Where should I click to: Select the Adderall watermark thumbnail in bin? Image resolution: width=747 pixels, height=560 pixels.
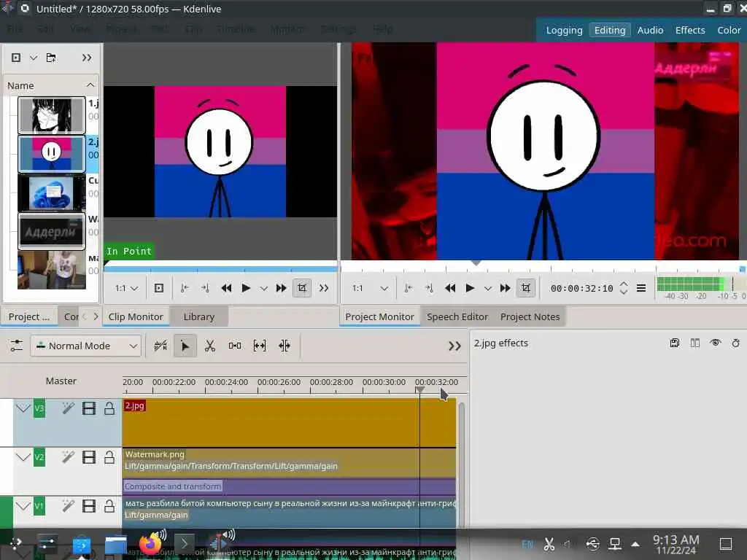pyautogui.click(x=52, y=231)
